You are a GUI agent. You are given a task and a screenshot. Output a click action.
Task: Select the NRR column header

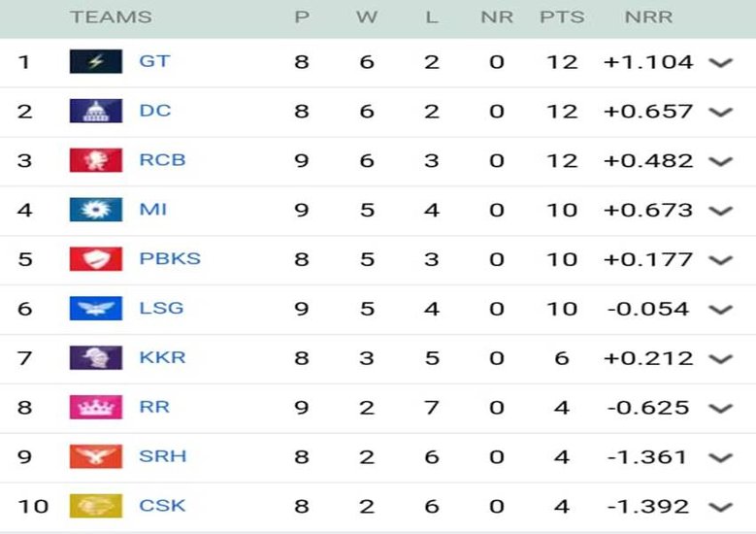[648, 17]
